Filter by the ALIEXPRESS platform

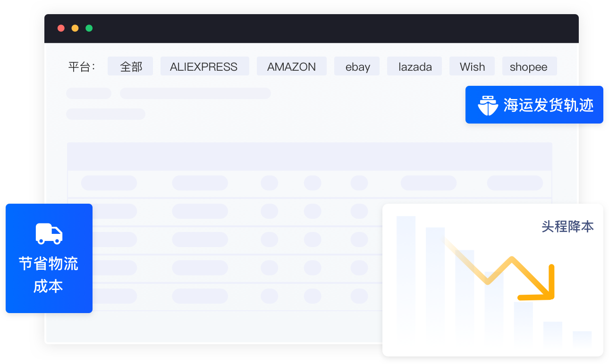point(204,66)
